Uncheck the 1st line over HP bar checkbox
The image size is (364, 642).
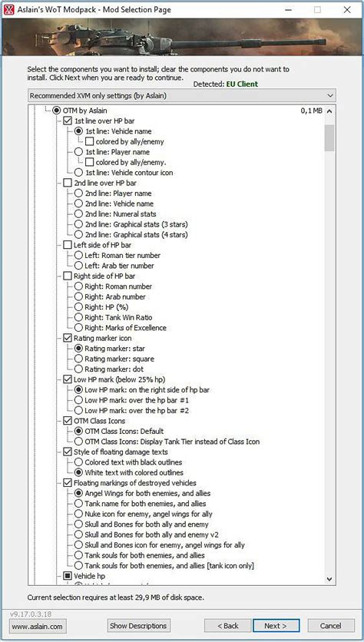pyautogui.click(x=68, y=121)
